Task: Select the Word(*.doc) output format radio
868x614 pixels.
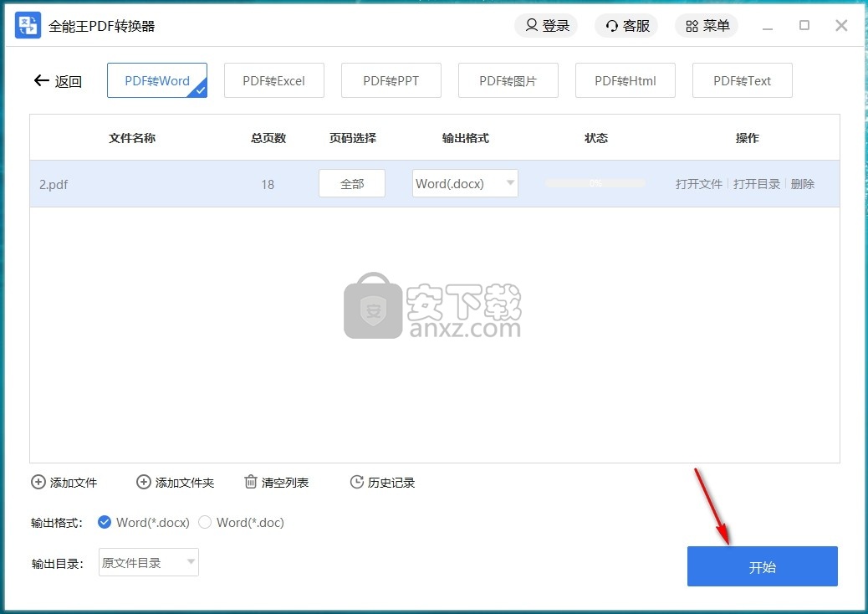Action: click(205, 522)
